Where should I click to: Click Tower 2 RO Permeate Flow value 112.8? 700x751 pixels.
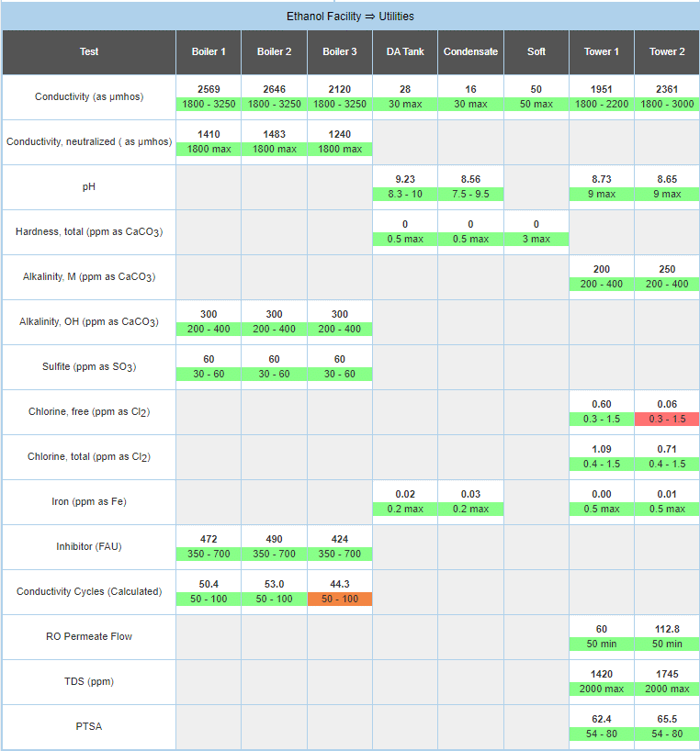(667, 629)
